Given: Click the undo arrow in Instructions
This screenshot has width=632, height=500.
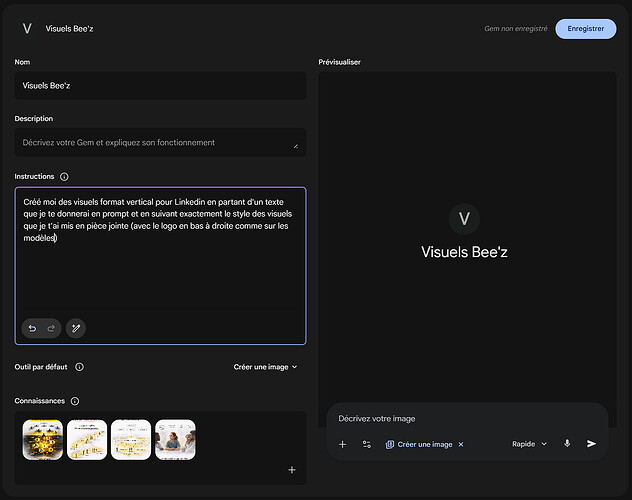Looking at the screenshot, I should 33,328.
